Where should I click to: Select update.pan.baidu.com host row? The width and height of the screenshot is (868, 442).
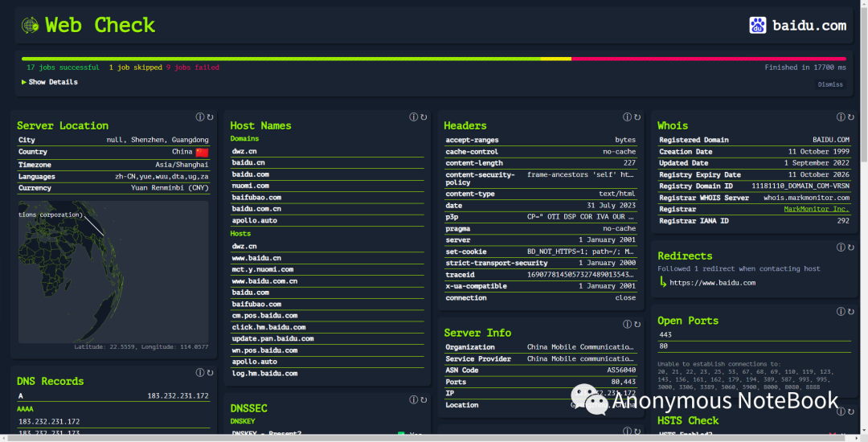[x=327, y=338]
